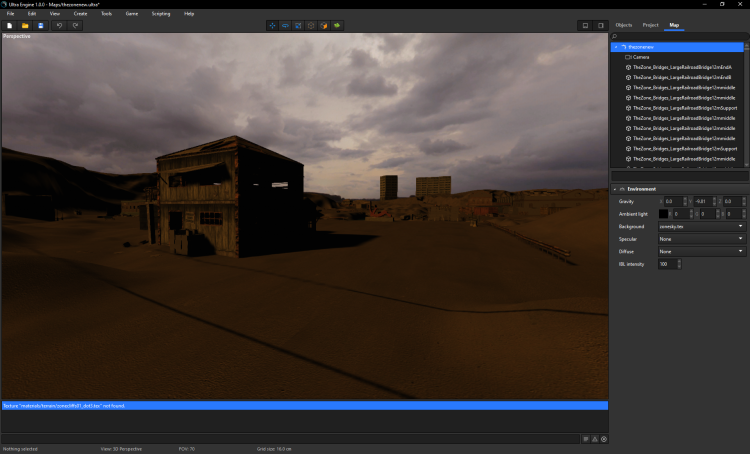Open the Edit menu

coord(32,14)
